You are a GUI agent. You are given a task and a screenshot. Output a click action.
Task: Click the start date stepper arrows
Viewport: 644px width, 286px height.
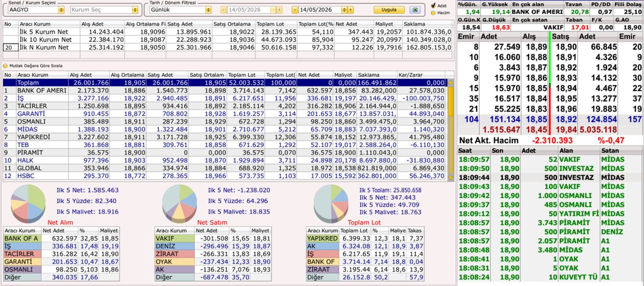tap(273, 10)
